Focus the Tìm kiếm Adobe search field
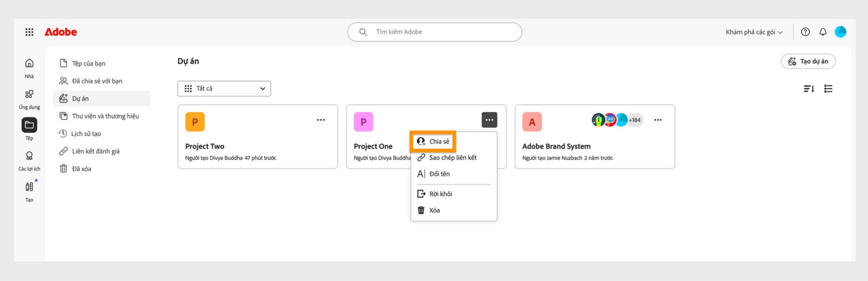The width and height of the screenshot is (868, 281). pyautogui.click(x=434, y=32)
